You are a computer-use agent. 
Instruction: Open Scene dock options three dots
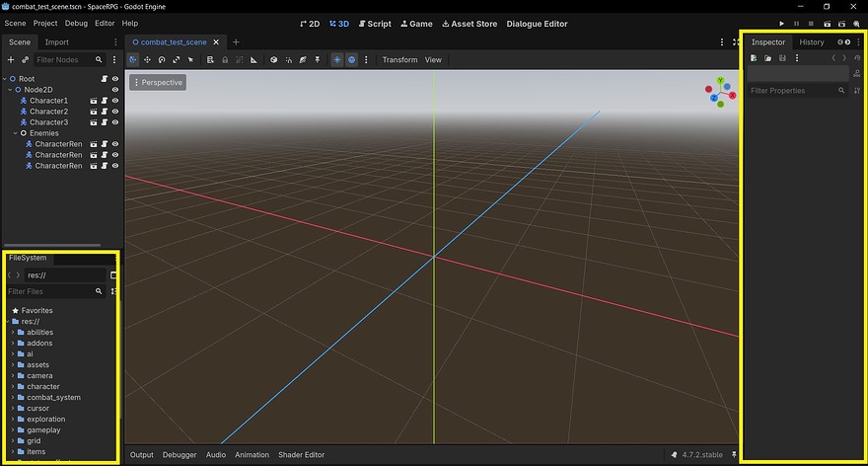(115, 42)
